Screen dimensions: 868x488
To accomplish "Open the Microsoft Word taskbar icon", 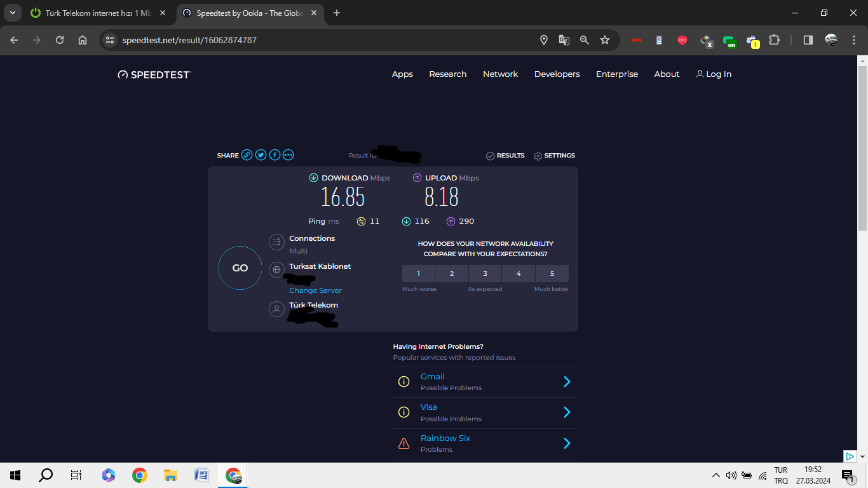I will click(201, 475).
